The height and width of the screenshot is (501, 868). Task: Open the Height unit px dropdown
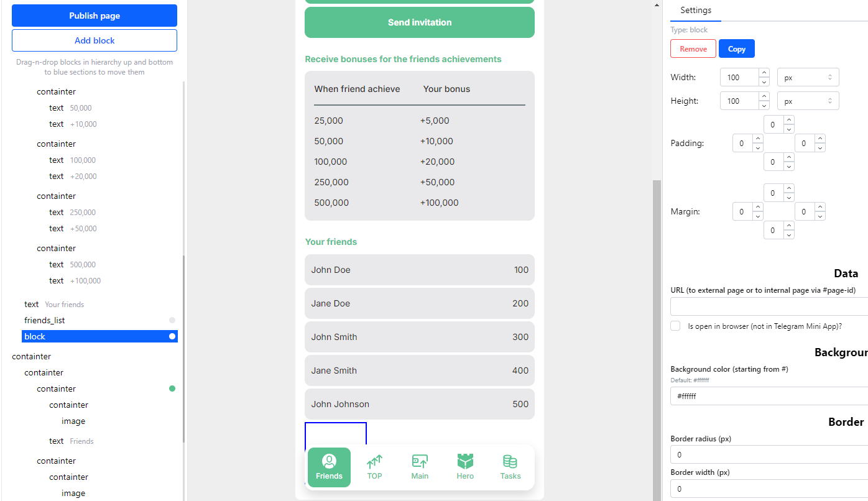click(808, 101)
